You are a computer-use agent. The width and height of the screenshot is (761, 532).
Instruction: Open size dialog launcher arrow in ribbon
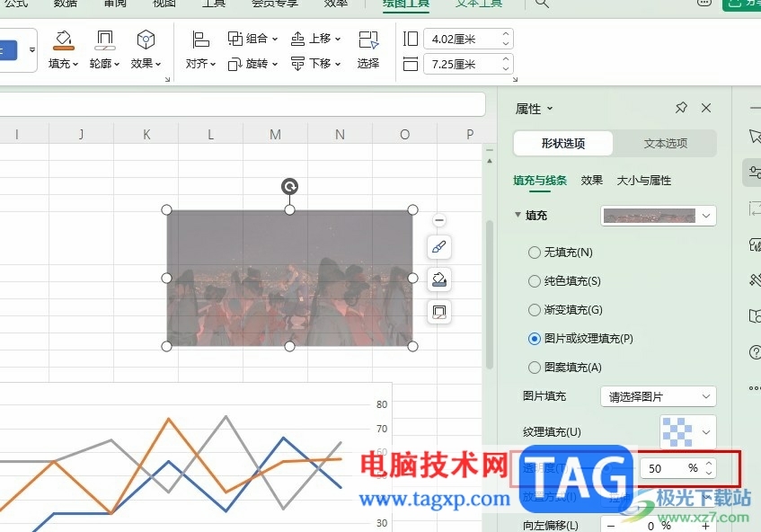[515, 79]
